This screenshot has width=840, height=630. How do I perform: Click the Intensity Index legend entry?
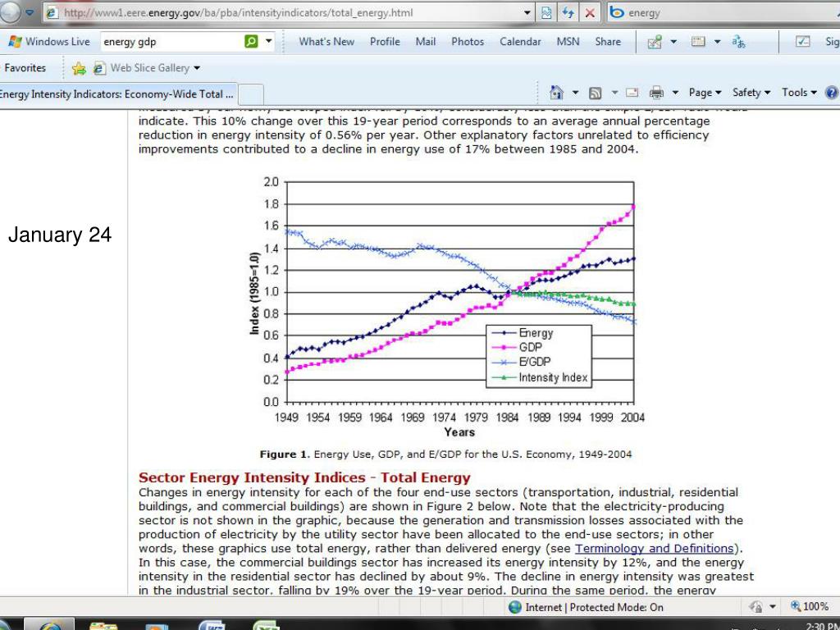point(540,377)
